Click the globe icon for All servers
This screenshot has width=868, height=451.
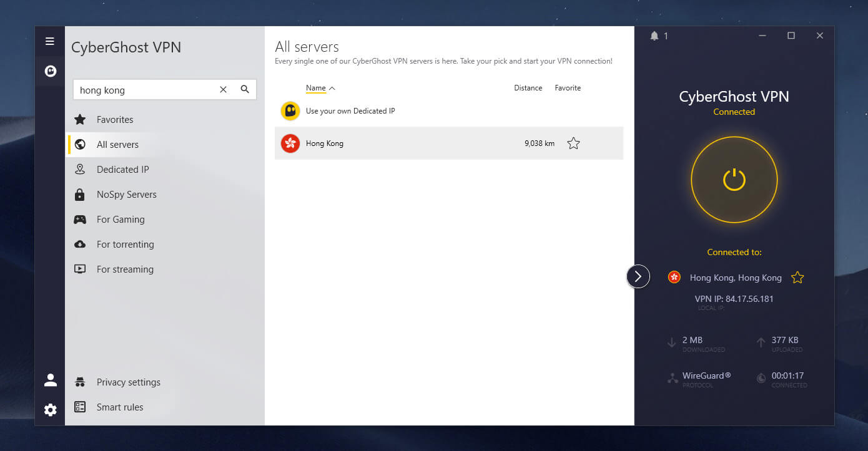[80, 145]
